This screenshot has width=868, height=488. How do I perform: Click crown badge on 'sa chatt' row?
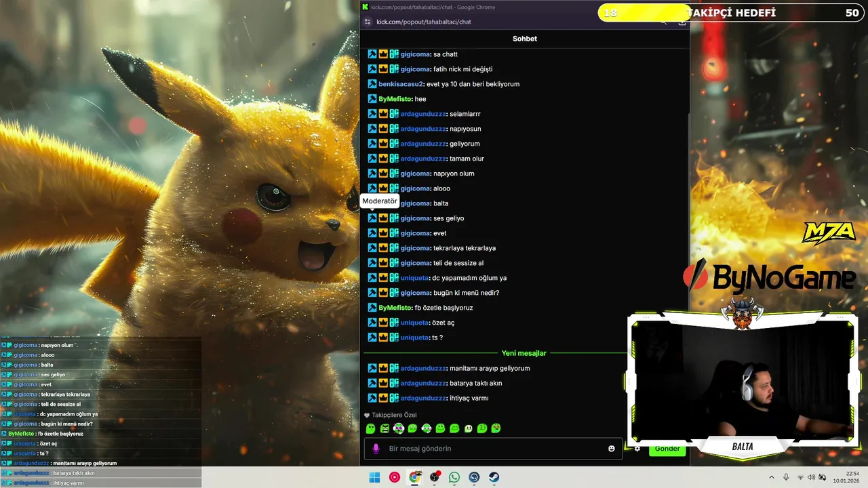pos(383,54)
